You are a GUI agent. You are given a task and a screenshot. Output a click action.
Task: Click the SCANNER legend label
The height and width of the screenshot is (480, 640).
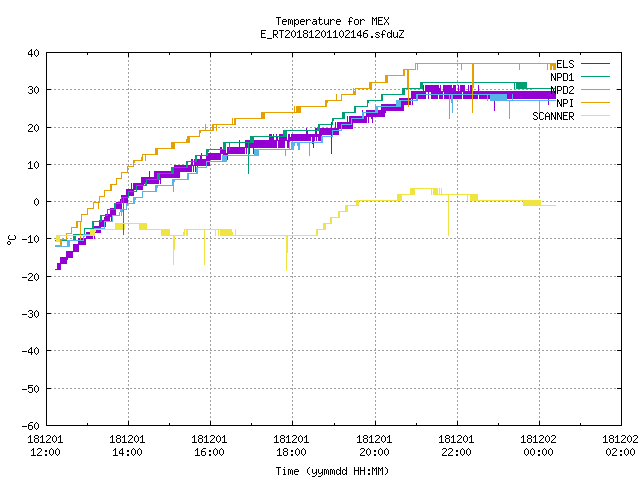(553, 116)
